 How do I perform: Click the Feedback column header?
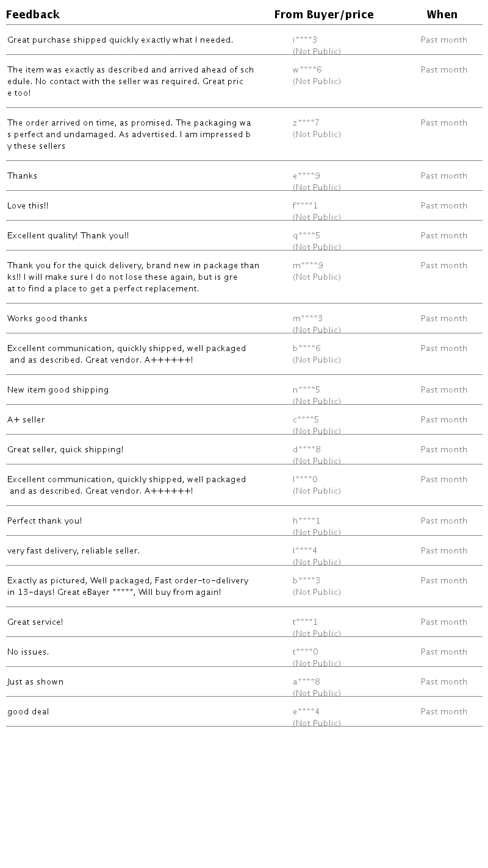pos(33,15)
